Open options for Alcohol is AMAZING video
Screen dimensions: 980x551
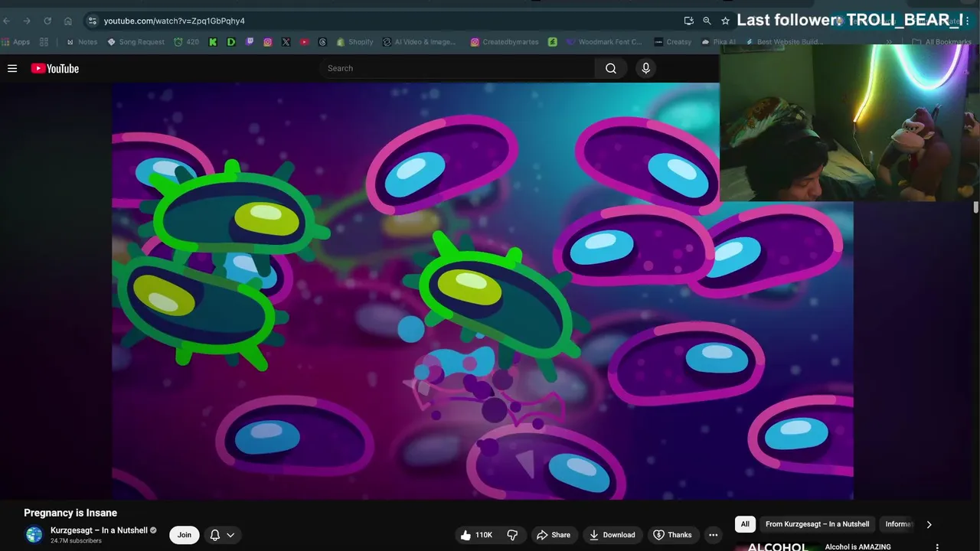point(937,547)
